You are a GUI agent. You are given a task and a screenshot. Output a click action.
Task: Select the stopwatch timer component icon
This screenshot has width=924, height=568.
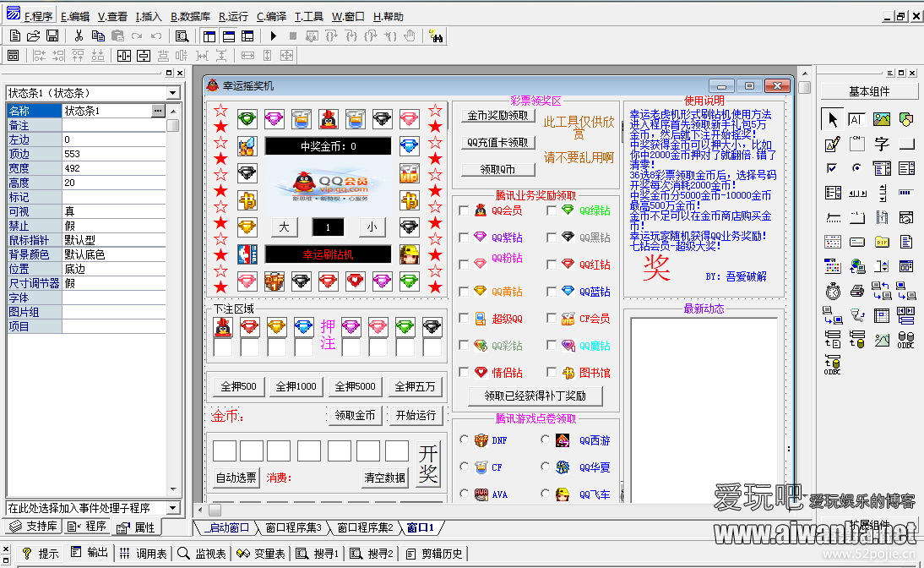coord(832,291)
